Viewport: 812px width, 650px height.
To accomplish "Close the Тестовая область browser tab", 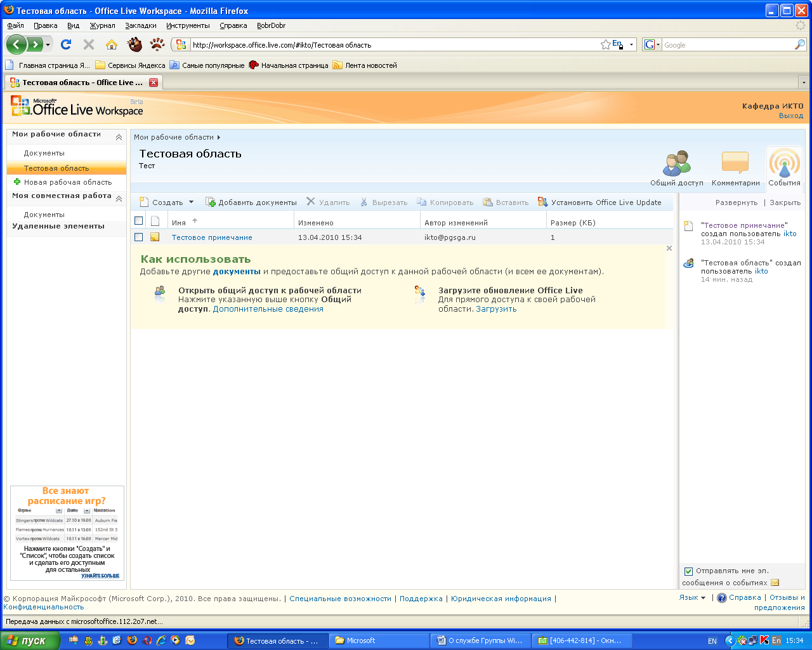I will [154, 83].
